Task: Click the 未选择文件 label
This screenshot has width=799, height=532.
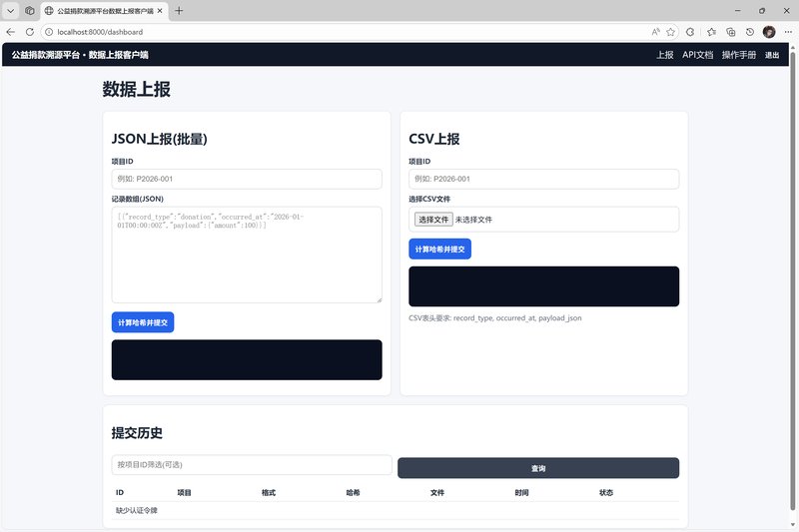Action: 473,220
